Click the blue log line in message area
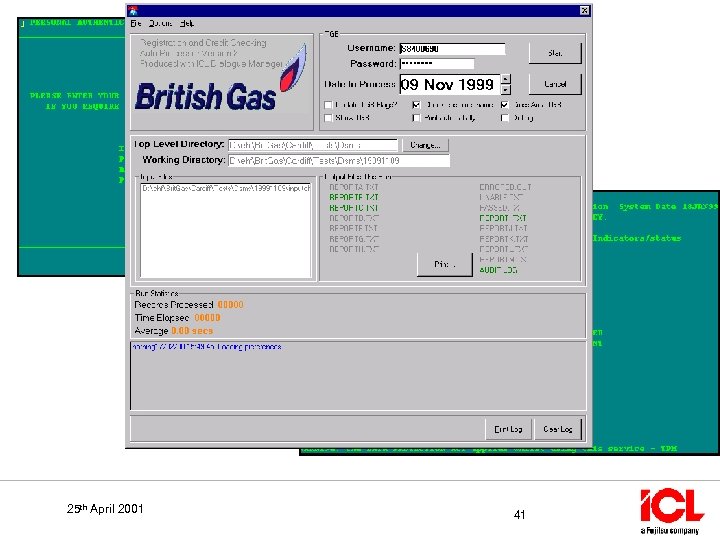 pyautogui.click(x=207, y=347)
